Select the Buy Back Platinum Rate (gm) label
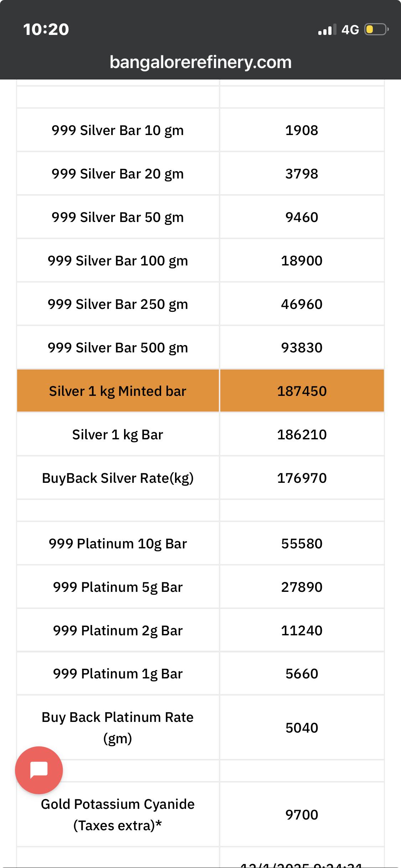 click(x=118, y=728)
